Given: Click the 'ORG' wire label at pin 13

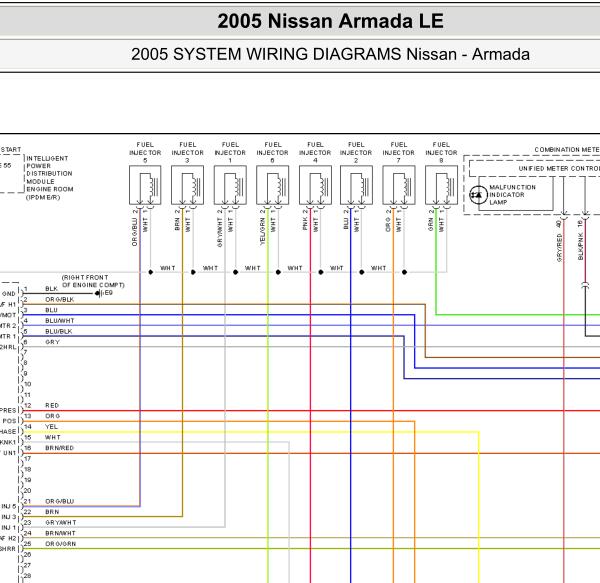Looking at the screenshot, I should 52,416.
